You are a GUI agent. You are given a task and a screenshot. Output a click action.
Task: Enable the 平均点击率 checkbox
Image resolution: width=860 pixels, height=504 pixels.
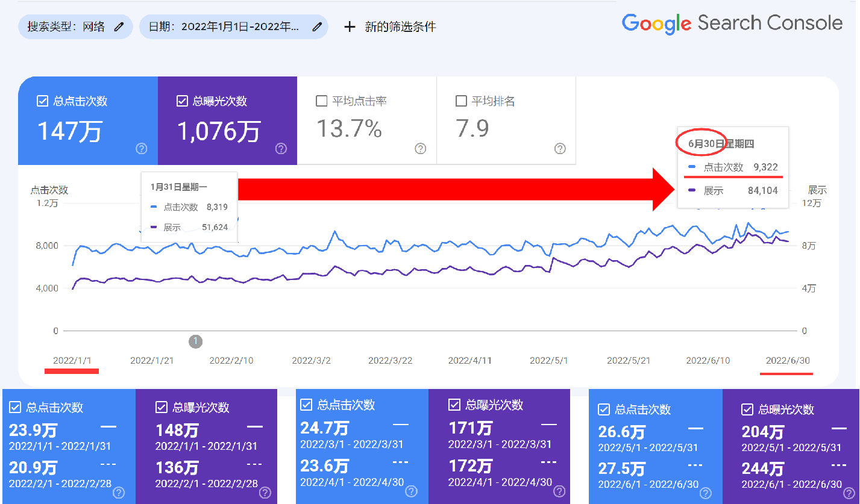coord(322,101)
